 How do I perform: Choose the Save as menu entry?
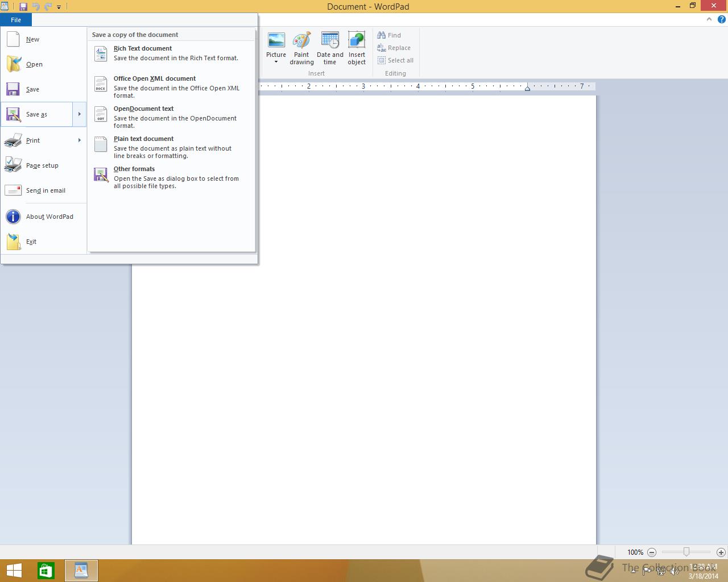[x=36, y=114]
